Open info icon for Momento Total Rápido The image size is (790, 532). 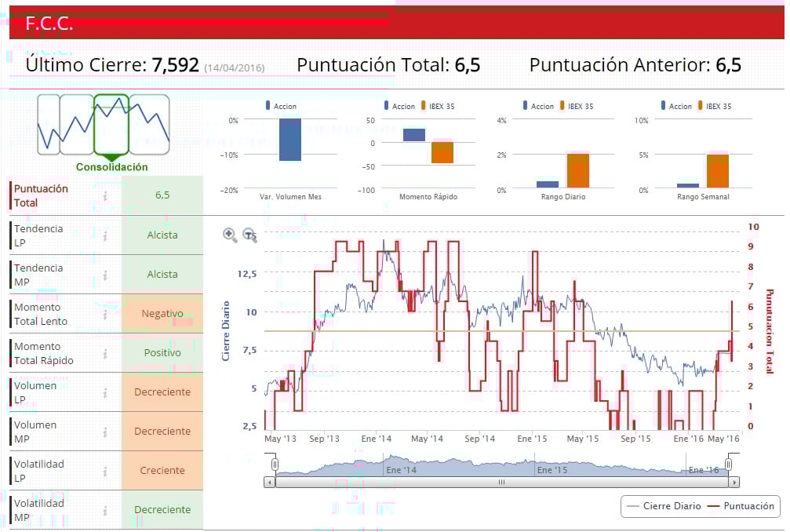tap(105, 354)
